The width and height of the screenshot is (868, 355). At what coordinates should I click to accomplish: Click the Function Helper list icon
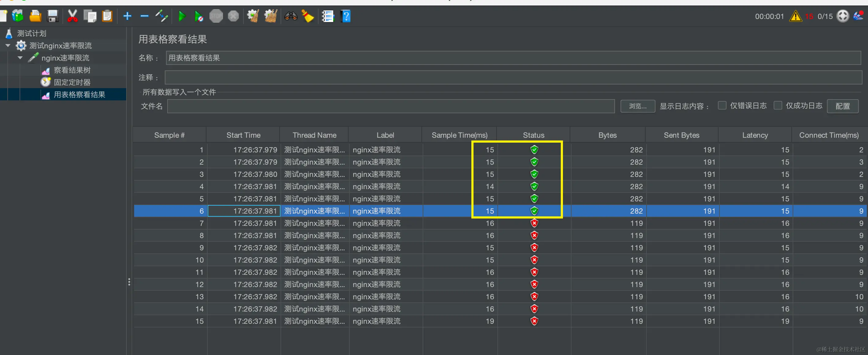[327, 16]
